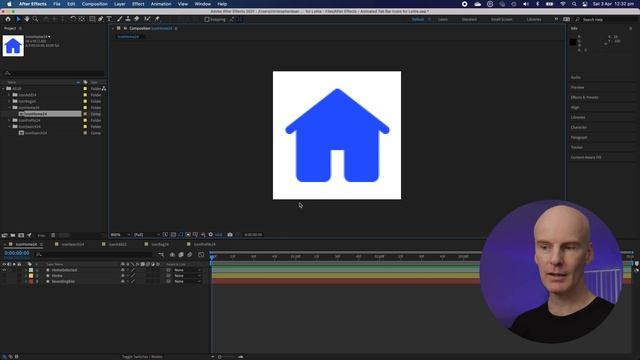Toggle motion blur for the timeline
This screenshot has width=640, height=360.
(189, 255)
